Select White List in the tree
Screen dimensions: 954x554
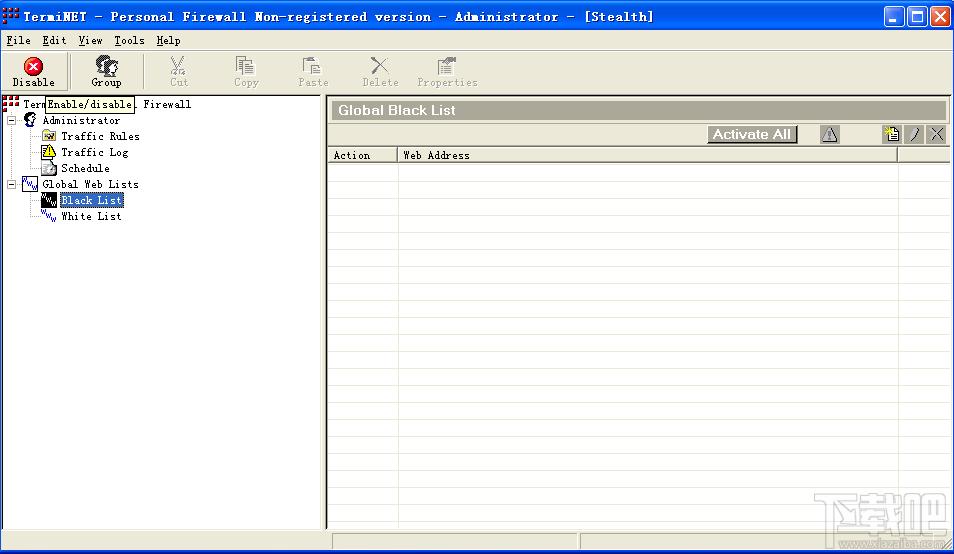click(x=91, y=216)
